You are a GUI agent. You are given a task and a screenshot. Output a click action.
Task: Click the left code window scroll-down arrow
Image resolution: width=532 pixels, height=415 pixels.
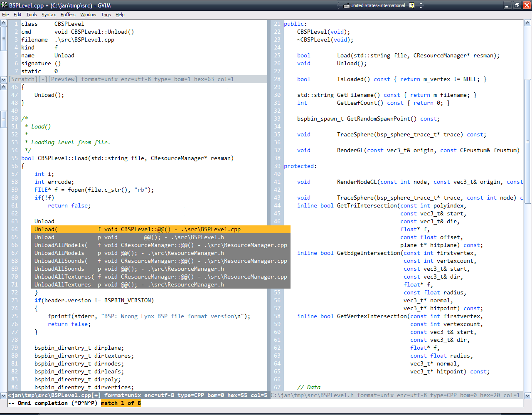click(4, 395)
